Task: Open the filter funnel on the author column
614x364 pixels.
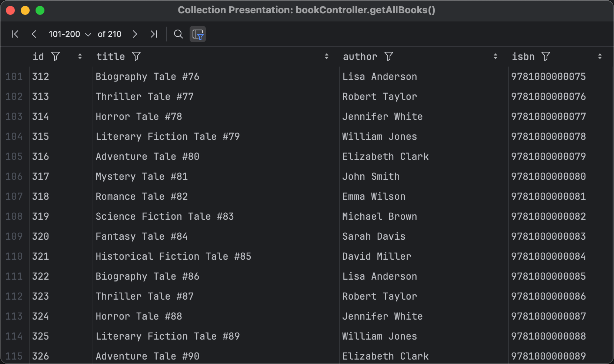Action: click(389, 56)
